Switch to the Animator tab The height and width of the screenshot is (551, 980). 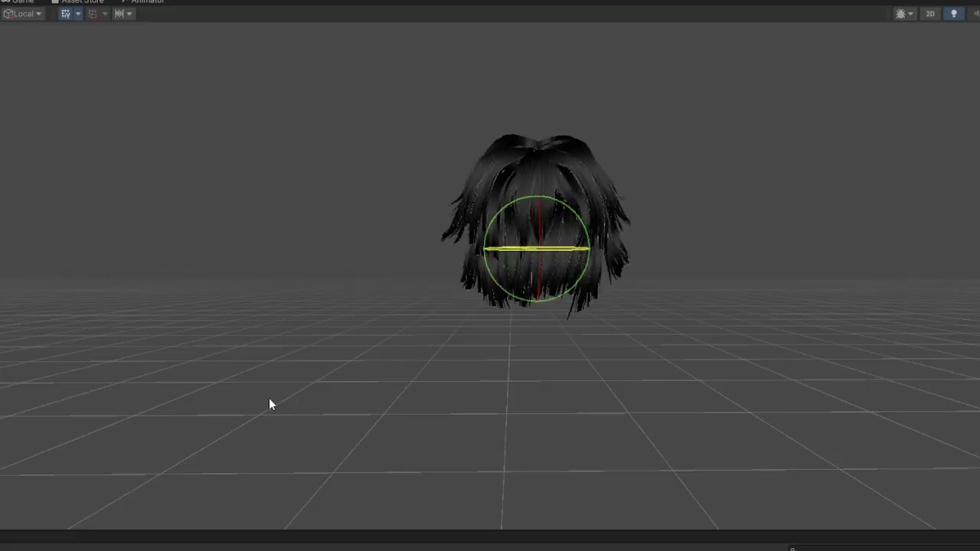point(143,2)
